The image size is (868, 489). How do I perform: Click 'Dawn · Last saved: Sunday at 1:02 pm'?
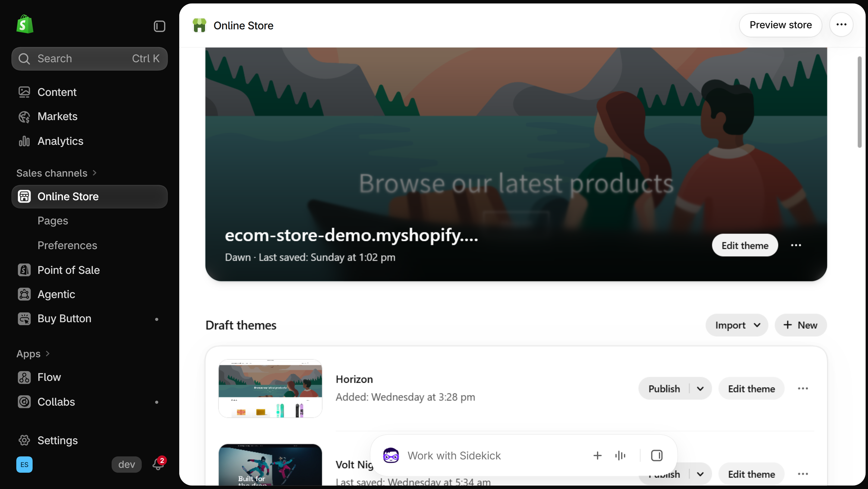coord(310,257)
